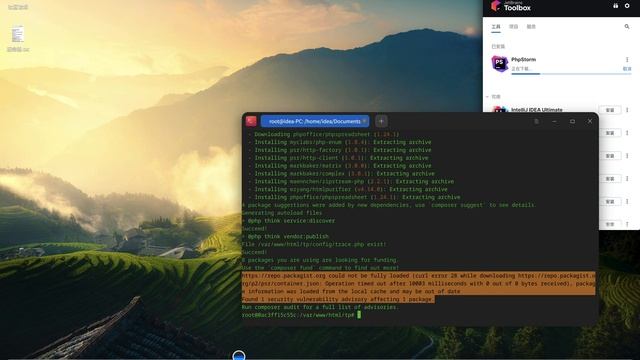Click the JetBrains Toolbox logo
Viewport: 640px width, 360px height.
click(511, 6)
